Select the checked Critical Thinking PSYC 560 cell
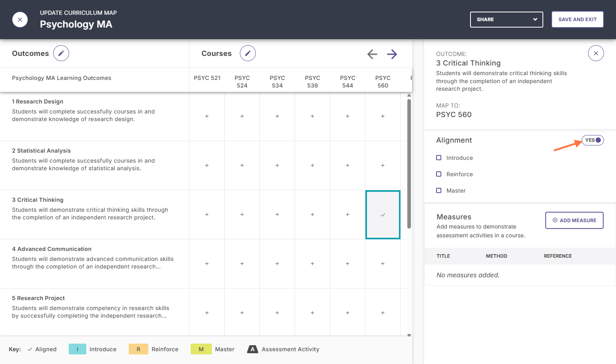Viewport: 616px width, 364px height. pos(383,215)
